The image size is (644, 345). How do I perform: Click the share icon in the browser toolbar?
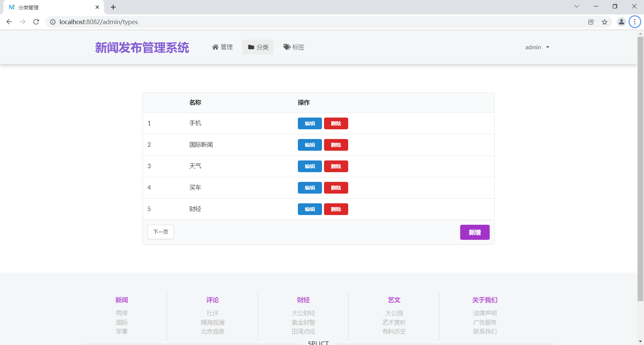(591, 22)
